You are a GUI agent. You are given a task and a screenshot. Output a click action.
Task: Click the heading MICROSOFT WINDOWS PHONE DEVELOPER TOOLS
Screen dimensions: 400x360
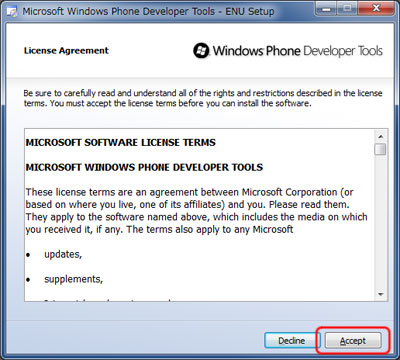tap(144, 167)
